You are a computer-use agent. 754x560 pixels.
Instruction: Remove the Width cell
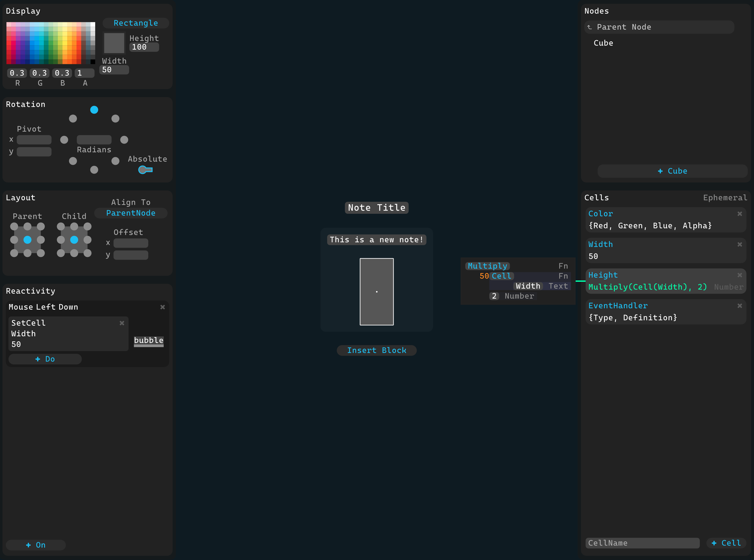(739, 244)
